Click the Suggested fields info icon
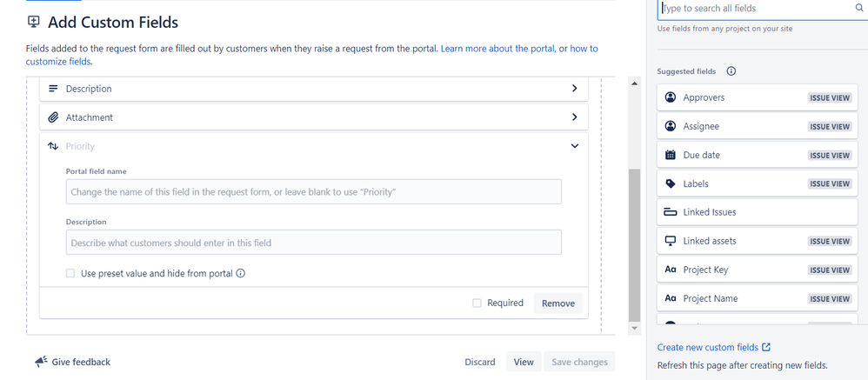This screenshot has height=380, width=868. pyautogui.click(x=731, y=71)
